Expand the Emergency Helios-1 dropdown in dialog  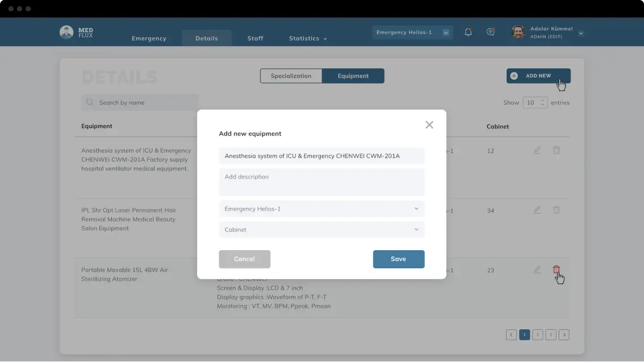321,209
